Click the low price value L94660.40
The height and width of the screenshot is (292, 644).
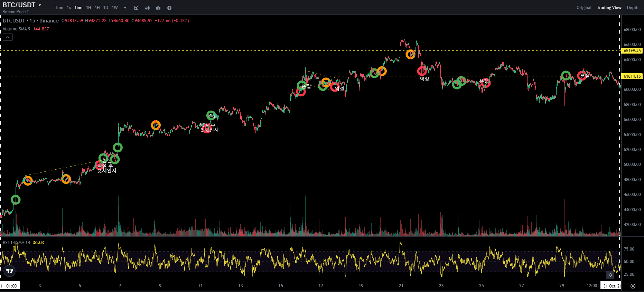pos(119,21)
